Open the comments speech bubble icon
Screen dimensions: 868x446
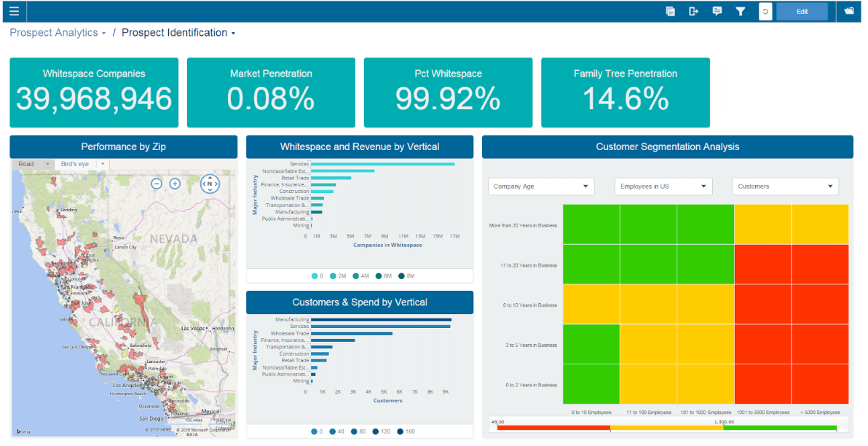717,11
